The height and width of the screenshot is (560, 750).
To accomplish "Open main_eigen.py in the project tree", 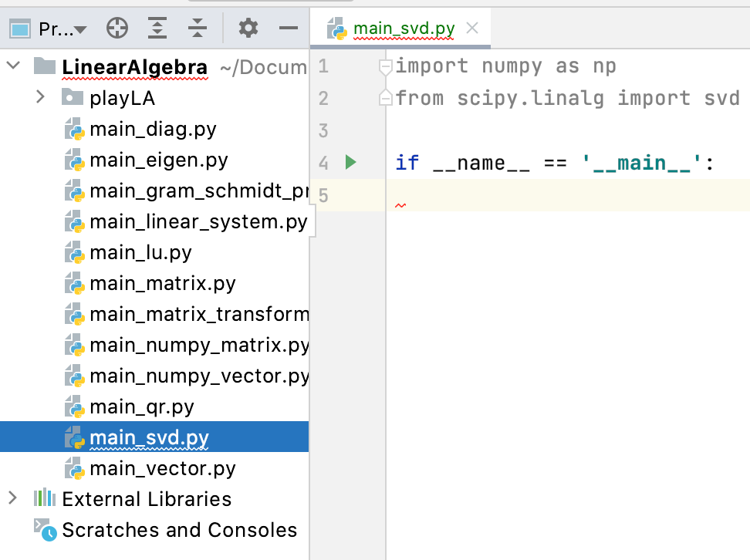I will pyautogui.click(x=159, y=160).
